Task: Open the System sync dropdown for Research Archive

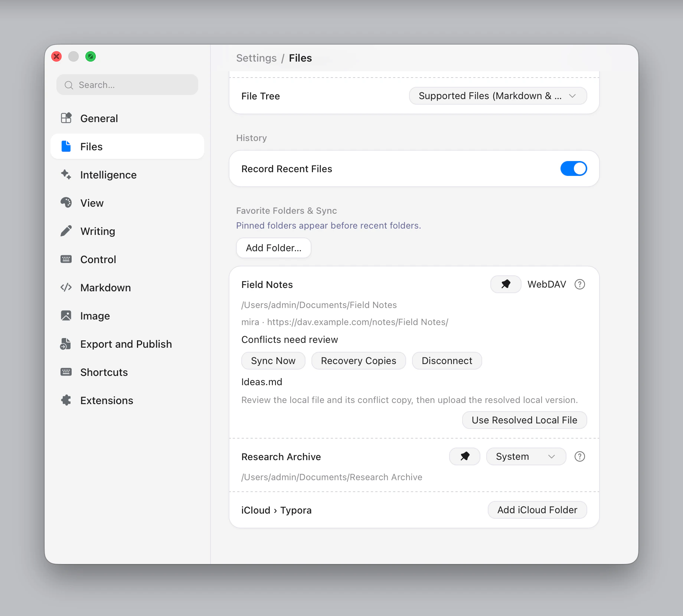Action: tap(526, 456)
